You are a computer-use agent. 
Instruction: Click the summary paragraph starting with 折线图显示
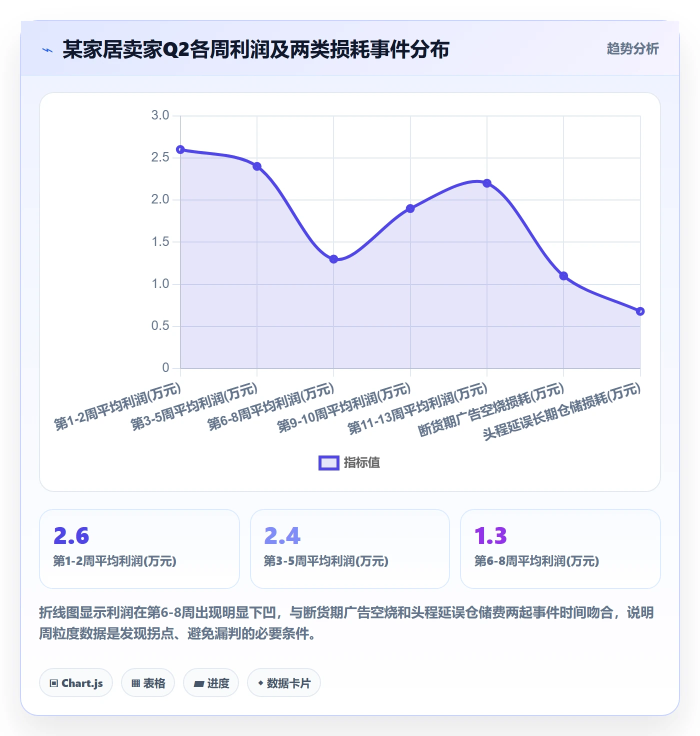coord(346,623)
